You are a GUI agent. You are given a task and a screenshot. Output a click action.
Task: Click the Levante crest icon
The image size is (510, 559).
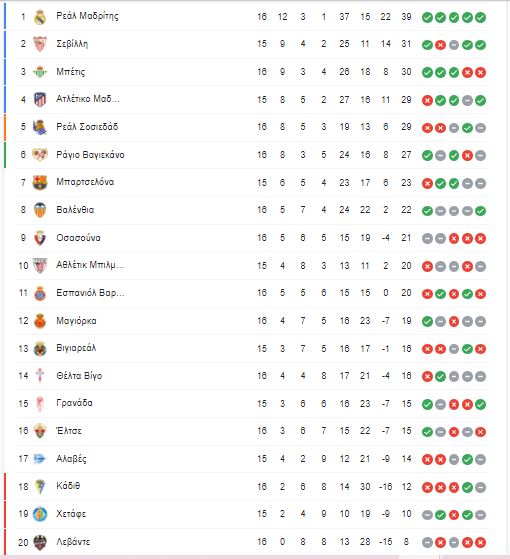[40, 542]
